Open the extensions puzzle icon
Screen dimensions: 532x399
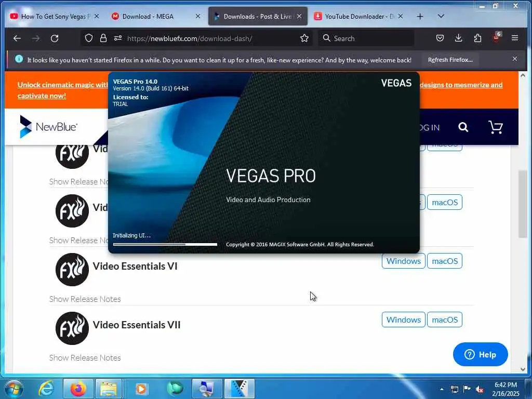tap(477, 38)
